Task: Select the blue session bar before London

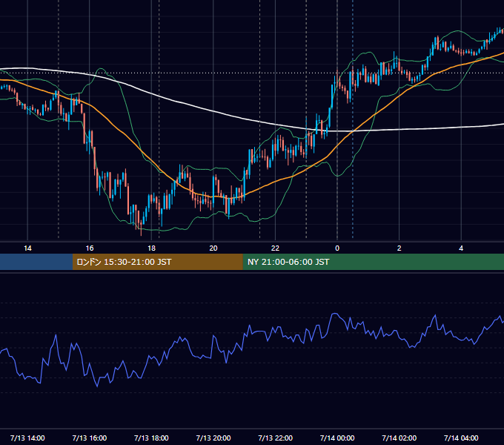Action: [x=36, y=262]
